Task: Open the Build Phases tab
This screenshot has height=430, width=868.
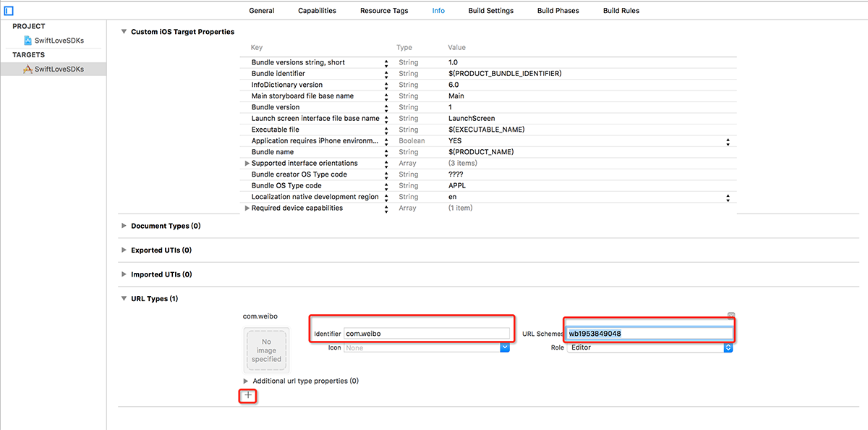Action: coord(558,11)
